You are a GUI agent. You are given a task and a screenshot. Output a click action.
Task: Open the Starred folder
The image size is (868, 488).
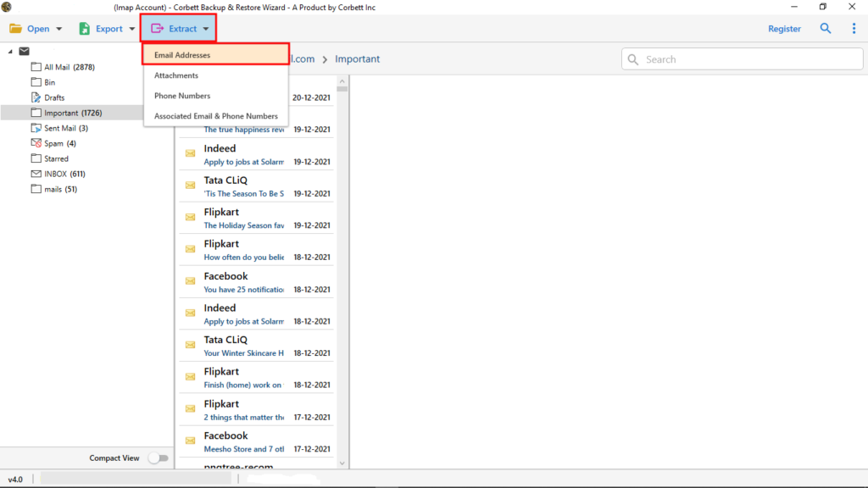tap(56, 158)
